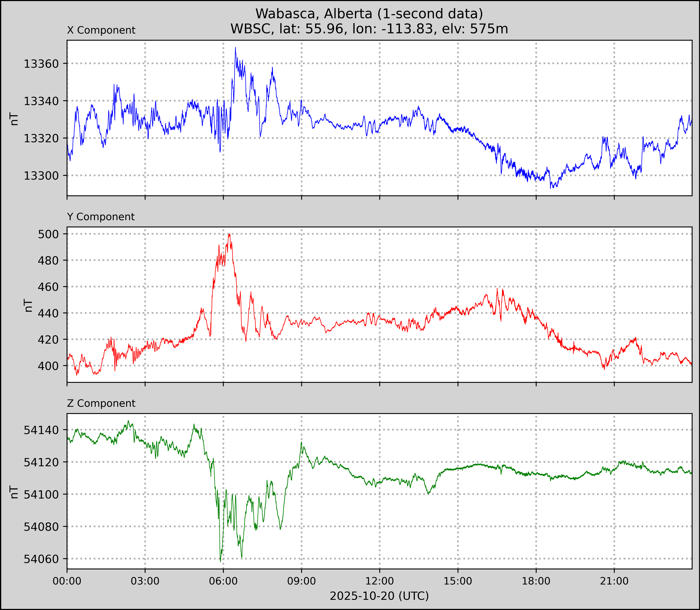Click the 13360 tick on X axis
This screenshot has height=610, width=700.
(x=41, y=64)
